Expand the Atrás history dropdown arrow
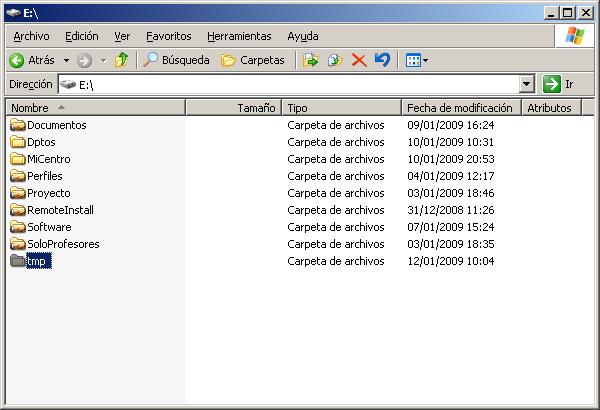 point(67,60)
